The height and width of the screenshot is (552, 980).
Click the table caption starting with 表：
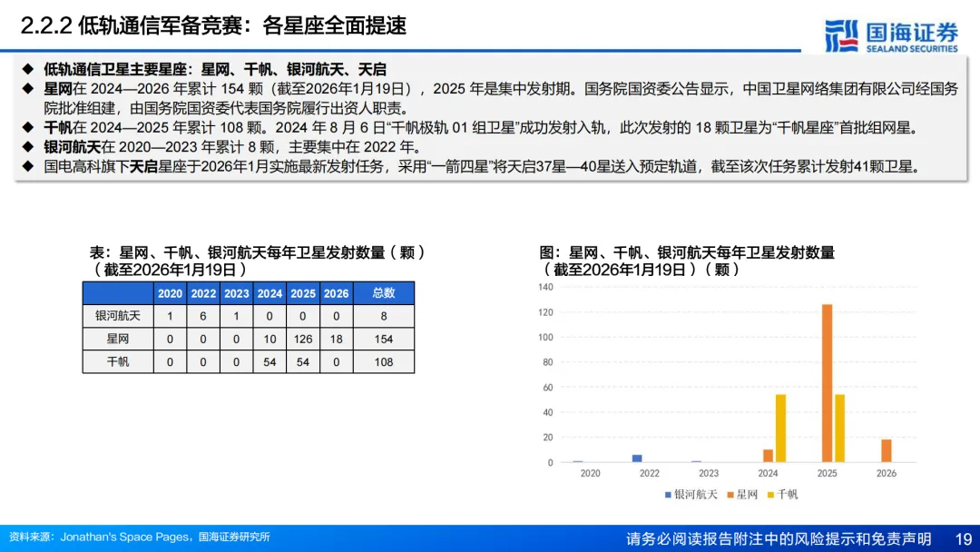[258, 261]
